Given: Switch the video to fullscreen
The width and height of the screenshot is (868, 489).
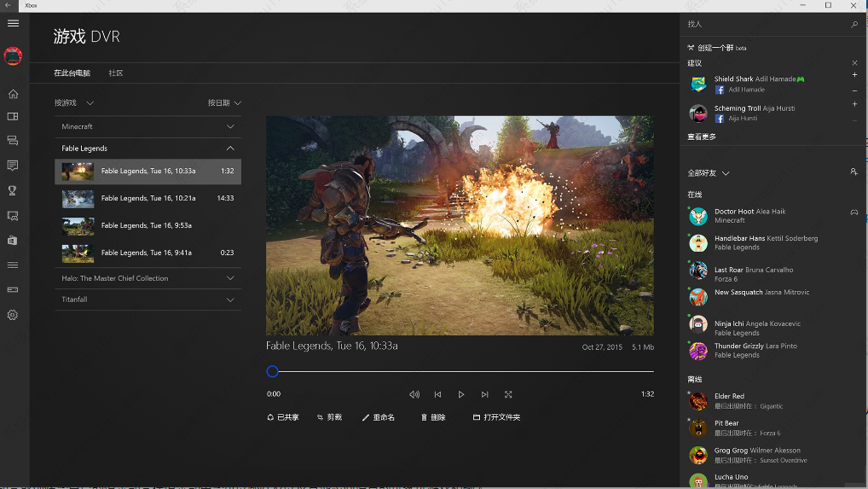Looking at the screenshot, I should (508, 394).
